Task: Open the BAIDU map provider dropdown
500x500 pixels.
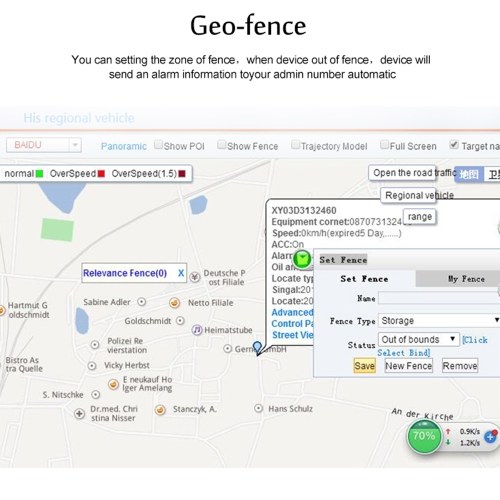Action: pos(44,145)
